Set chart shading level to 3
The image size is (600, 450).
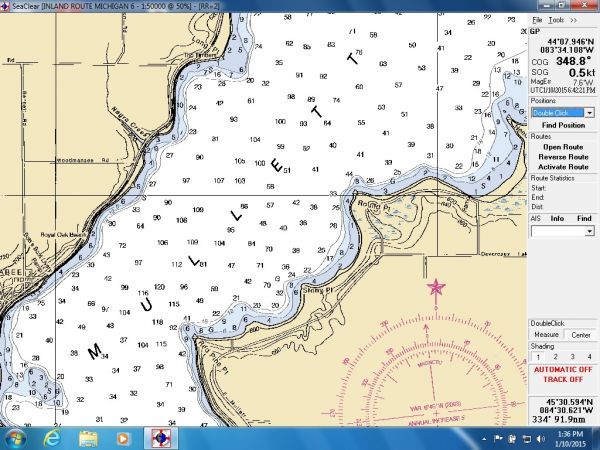(x=572, y=356)
